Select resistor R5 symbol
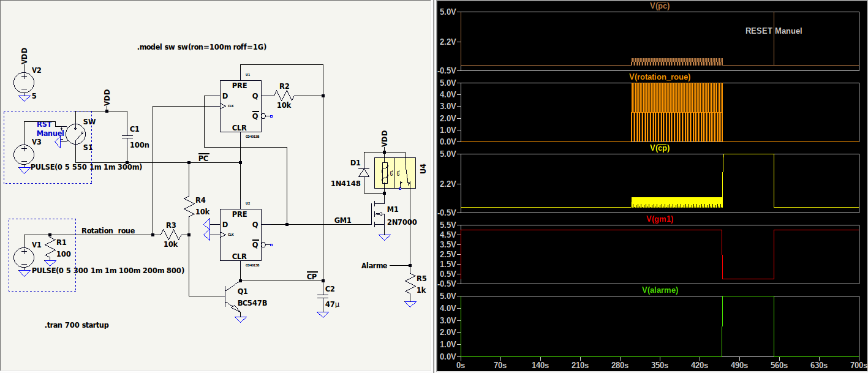Screen dimensions: 868x373 (x=409, y=285)
